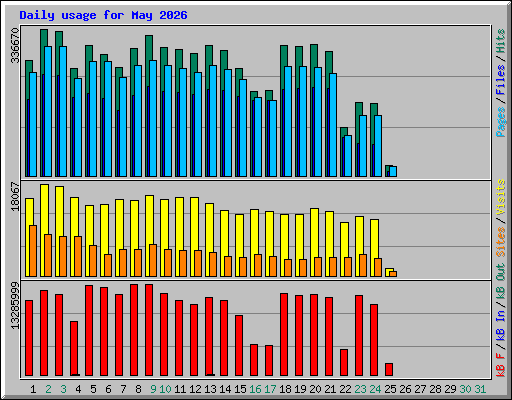Screen dimensions: 512x400
Task: Click day 15 on the x-axis
Action: pos(240,389)
